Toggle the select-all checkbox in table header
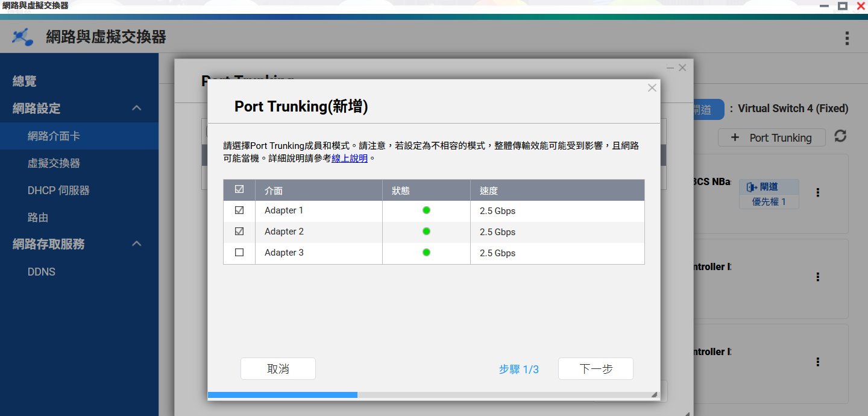Screen dimensions: 868x416 pyautogui.click(x=239, y=190)
